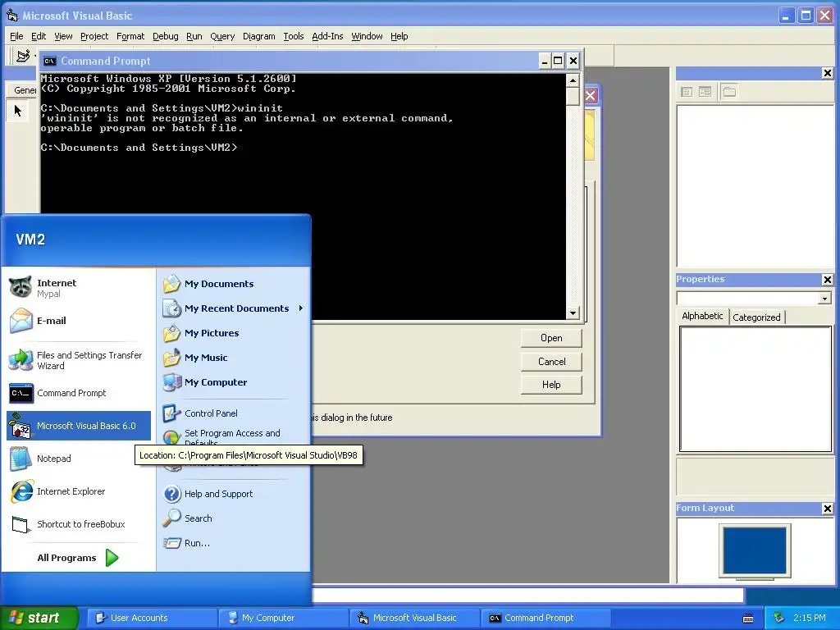Launch Files and Settings Transfer Wizard
This screenshot has height=630, width=840.
[78, 361]
